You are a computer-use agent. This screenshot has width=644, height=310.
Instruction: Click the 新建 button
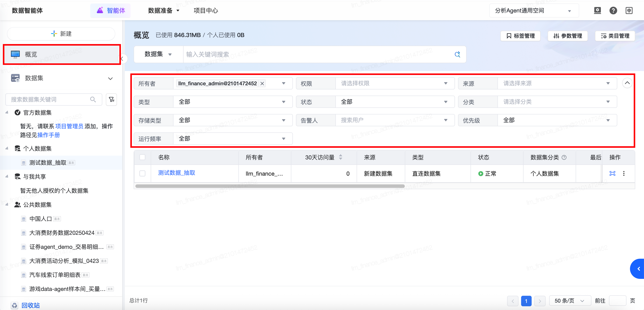tap(61, 34)
